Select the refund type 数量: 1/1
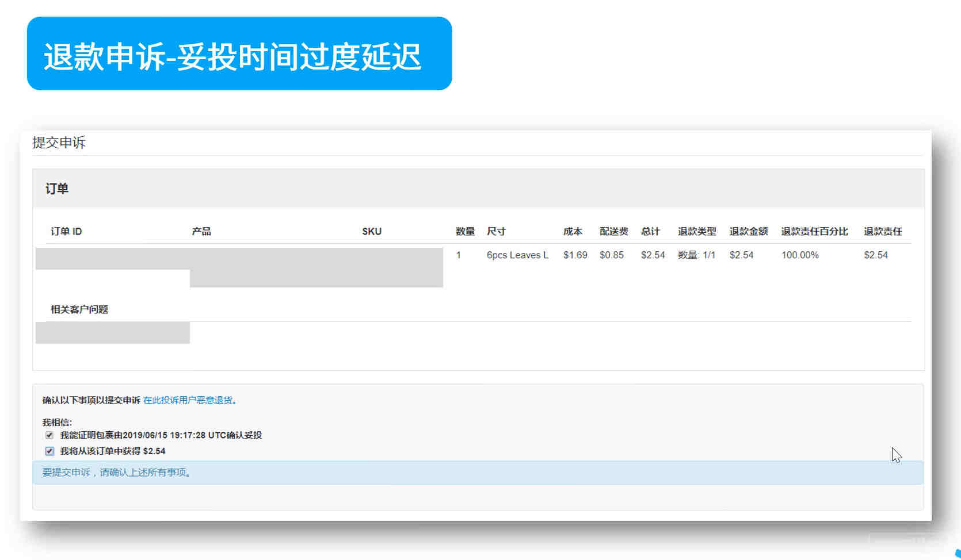Viewport: 961px width, 560px height. tap(696, 255)
